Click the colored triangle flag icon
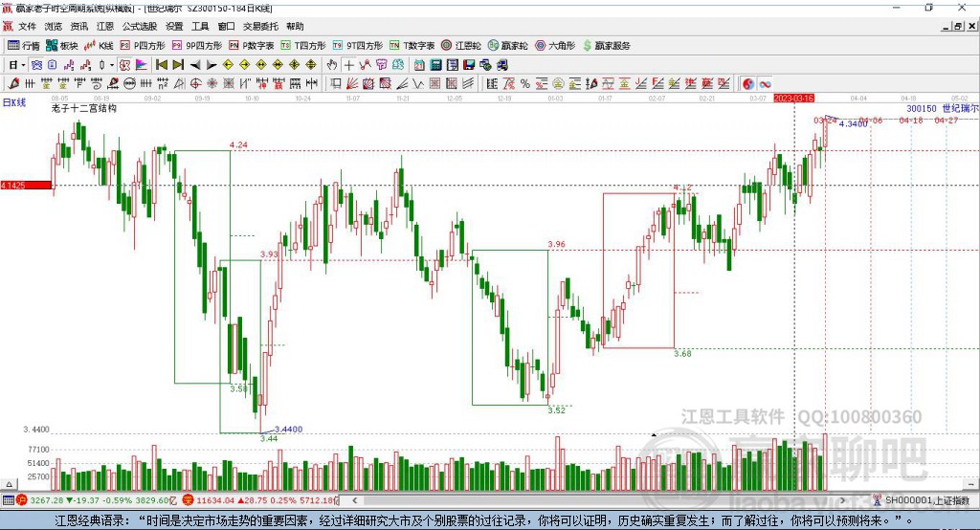 (142, 65)
